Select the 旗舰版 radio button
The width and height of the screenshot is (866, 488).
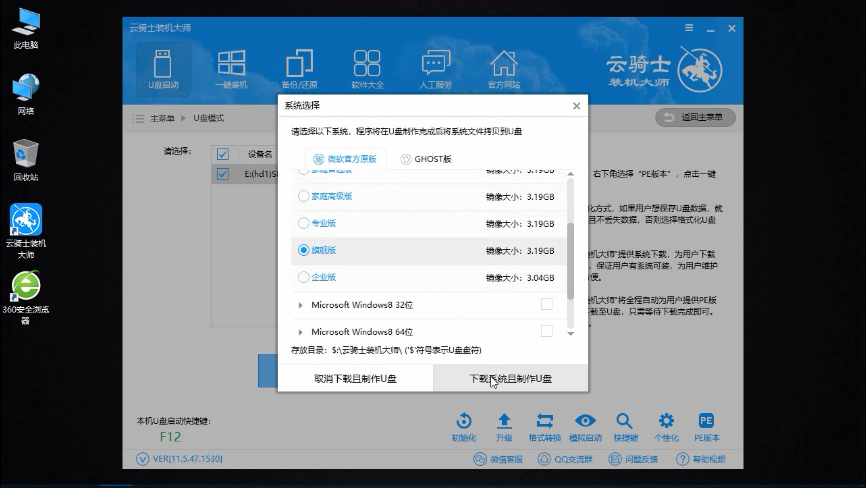[303, 250]
